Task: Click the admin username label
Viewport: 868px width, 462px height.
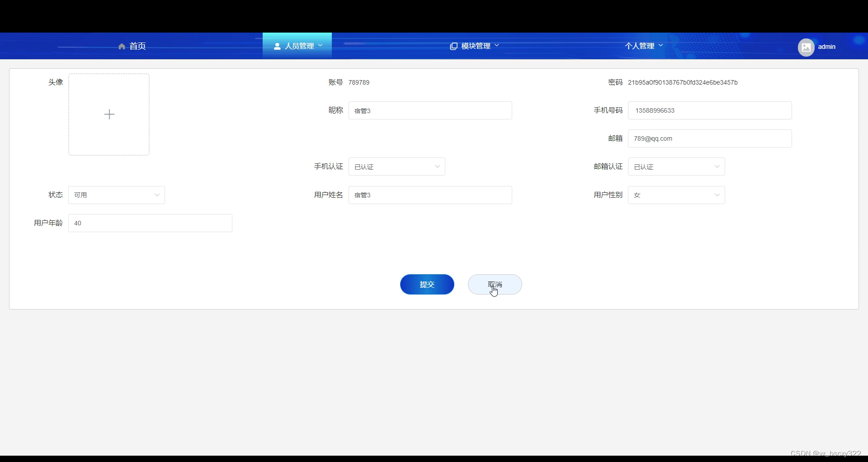Action: coord(826,47)
